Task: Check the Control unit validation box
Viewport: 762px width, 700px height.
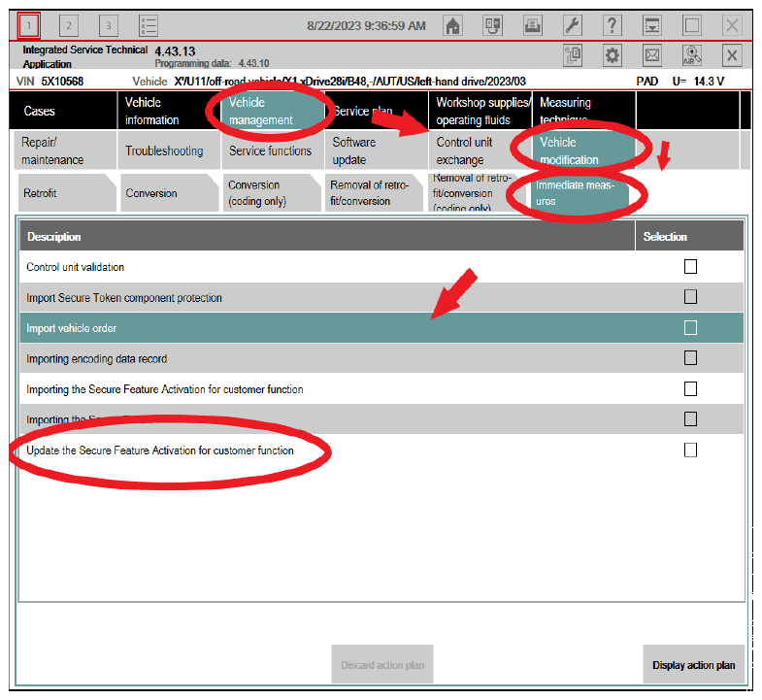Action: tap(690, 267)
